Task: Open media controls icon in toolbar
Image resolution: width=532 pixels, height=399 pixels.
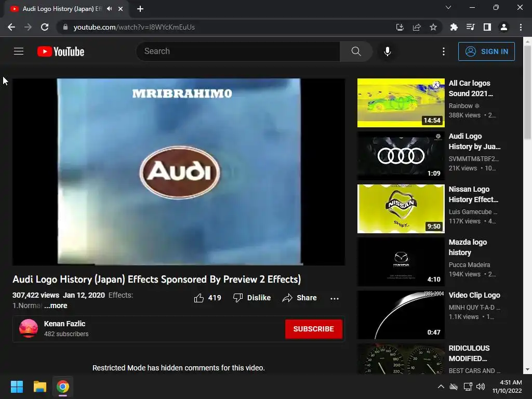Action: click(x=470, y=27)
